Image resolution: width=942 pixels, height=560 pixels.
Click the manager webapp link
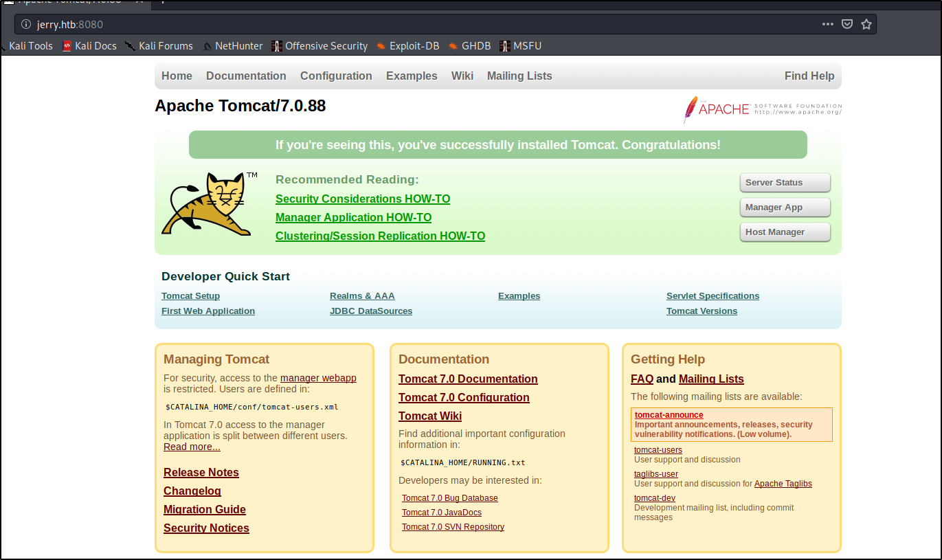pyautogui.click(x=318, y=378)
